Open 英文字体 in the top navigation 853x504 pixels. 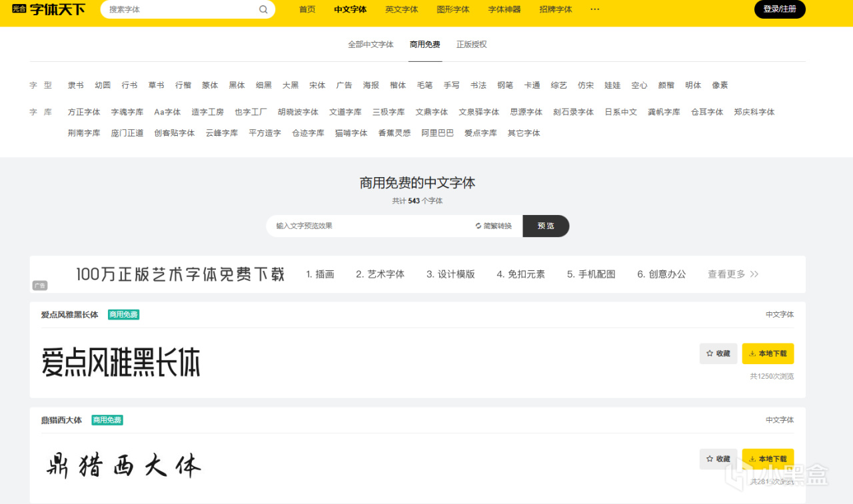tap(402, 9)
